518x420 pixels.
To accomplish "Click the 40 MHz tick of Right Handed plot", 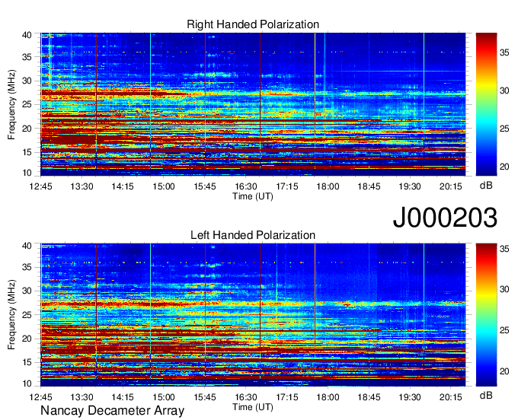I will pyautogui.click(x=27, y=35).
